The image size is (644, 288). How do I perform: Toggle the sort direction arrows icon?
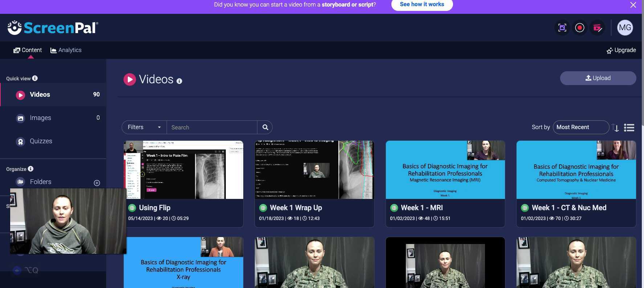[615, 128]
